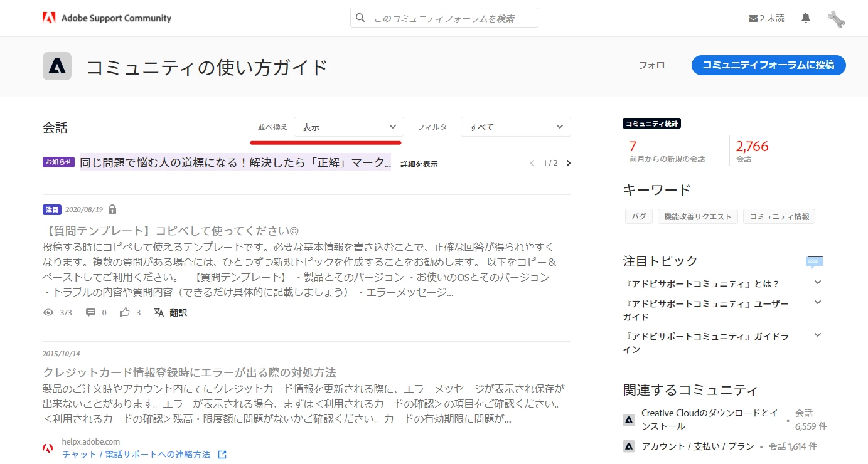Click the 注目 badge on first post
This screenshot has width=868, height=464.
[x=52, y=209]
